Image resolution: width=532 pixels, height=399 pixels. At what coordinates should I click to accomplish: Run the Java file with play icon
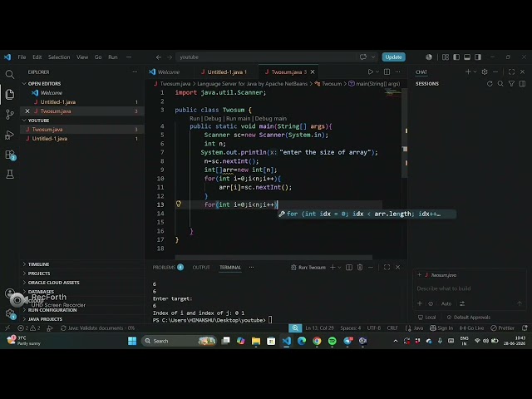click(371, 72)
